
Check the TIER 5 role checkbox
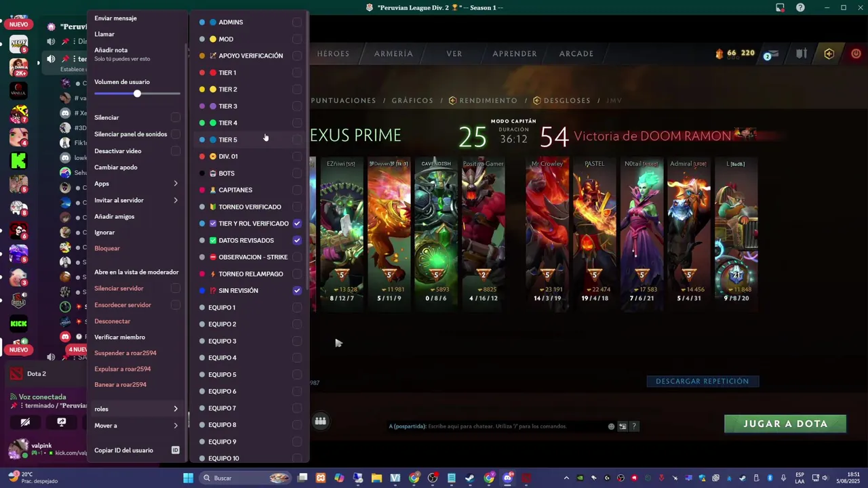click(297, 140)
